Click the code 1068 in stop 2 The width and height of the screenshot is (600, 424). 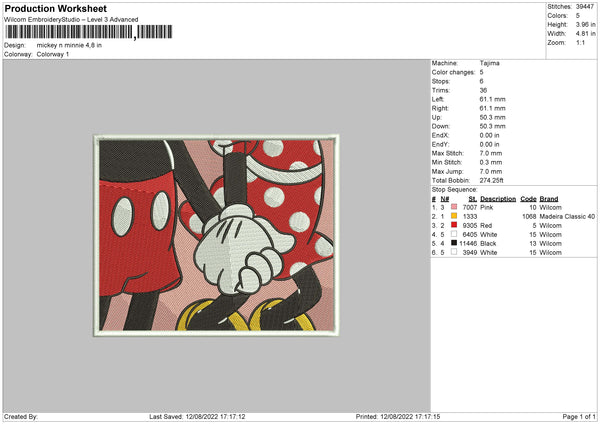[529, 217]
